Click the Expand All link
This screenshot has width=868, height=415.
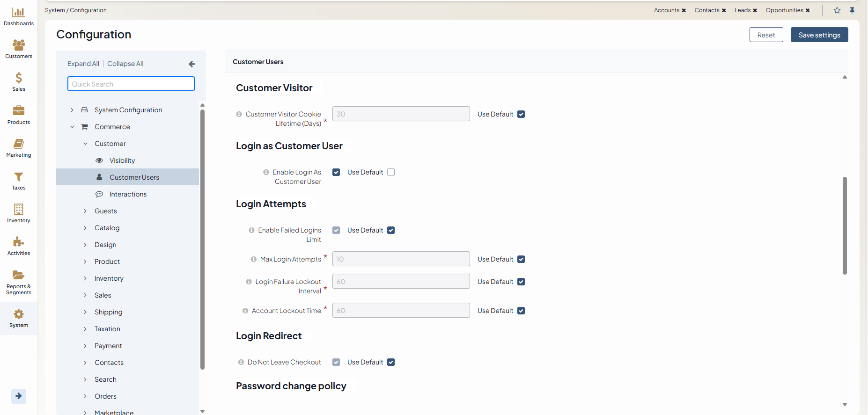click(83, 64)
